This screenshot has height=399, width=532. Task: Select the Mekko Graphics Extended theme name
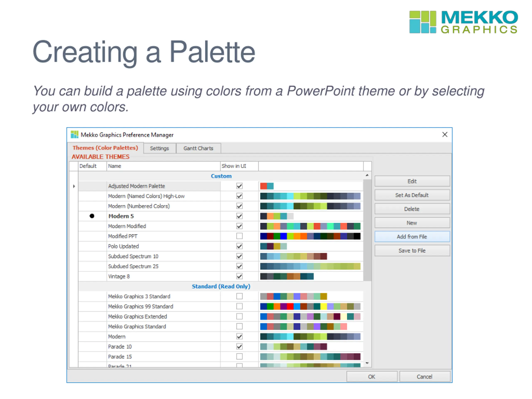(x=137, y=317)
